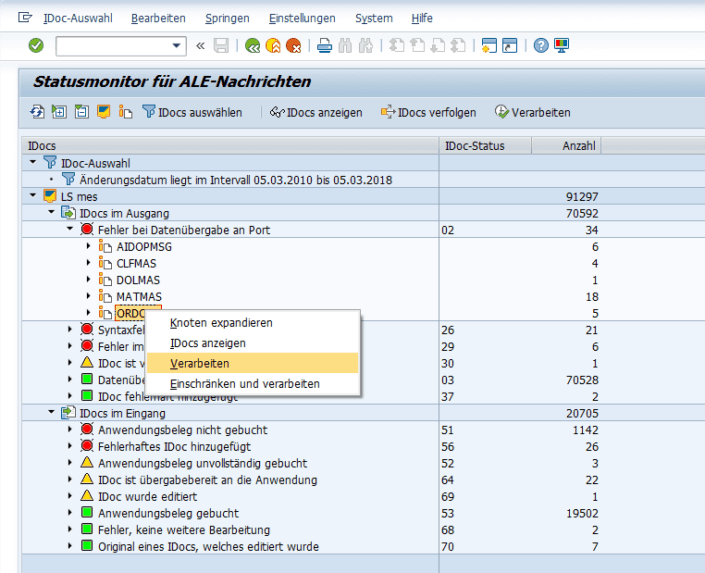705x573 pixels.
Task: Click the Refresh icon in application toolbar
Action: click(x=38, y=113)
